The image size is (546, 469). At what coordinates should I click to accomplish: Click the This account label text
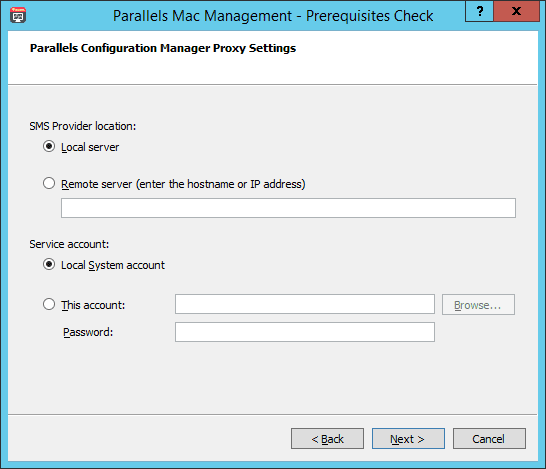coord(93,305)
